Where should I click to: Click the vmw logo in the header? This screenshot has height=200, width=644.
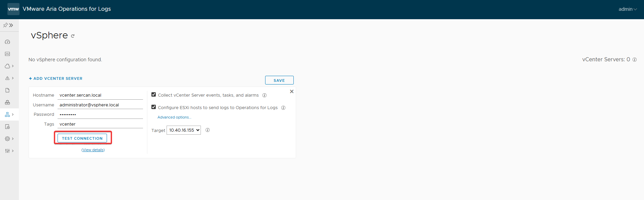(13, 9)
